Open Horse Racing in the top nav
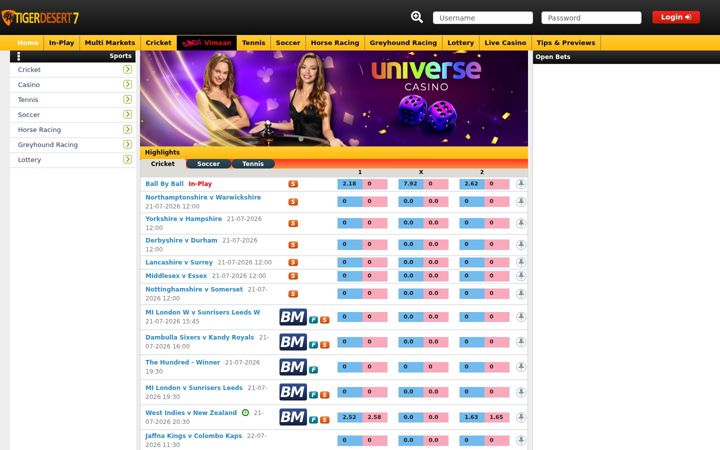Screen dimensions: 720x450 click(335, 43)
